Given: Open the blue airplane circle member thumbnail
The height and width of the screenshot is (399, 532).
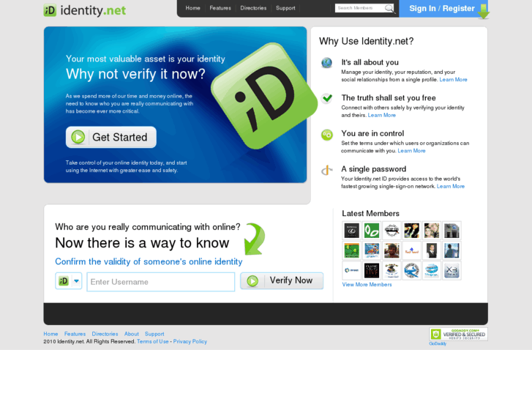Looking at the screenshot, I should (x=411, y=271).
